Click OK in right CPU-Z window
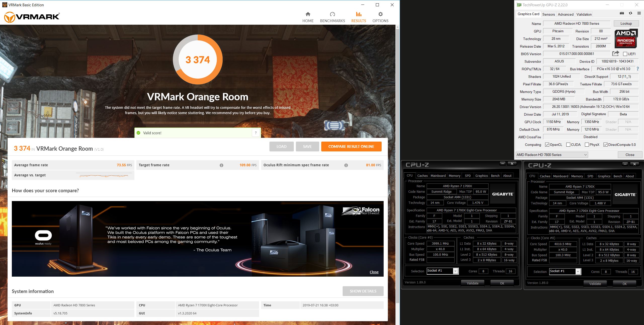The image size is (644, 325). pos(624,284)
